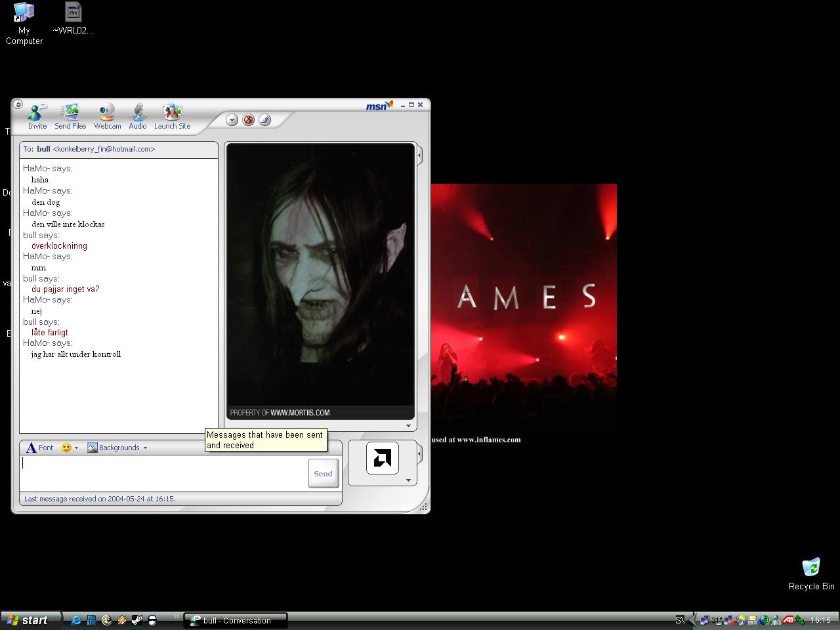This screenshot has width=840, height=630.
Task: Click the MSN Messenger tray icon
Action: (x=776, y=620)
